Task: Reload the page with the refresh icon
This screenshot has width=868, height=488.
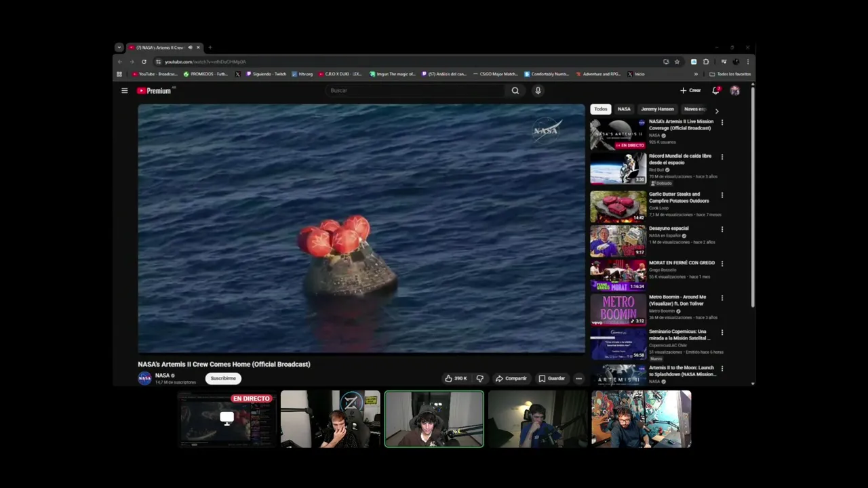Action: pos(144,62)
